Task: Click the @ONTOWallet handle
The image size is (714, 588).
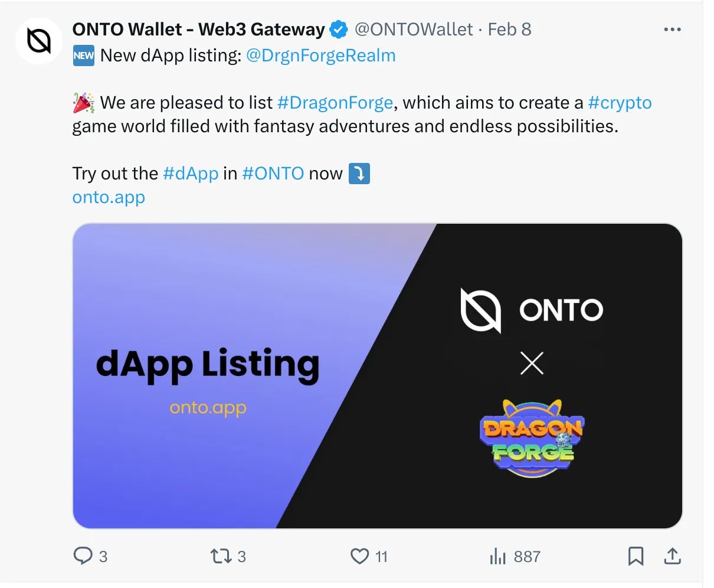Action: [x=414, y=30]
